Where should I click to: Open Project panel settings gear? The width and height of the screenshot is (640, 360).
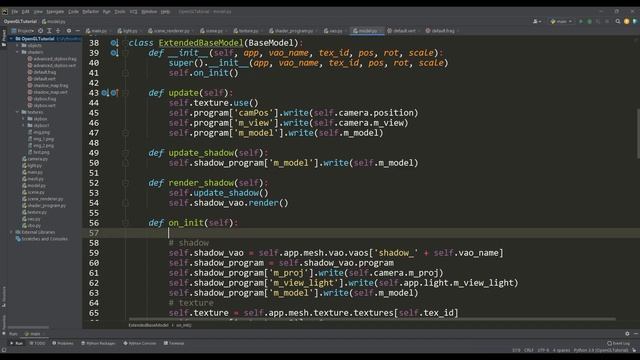click(69, 31)
